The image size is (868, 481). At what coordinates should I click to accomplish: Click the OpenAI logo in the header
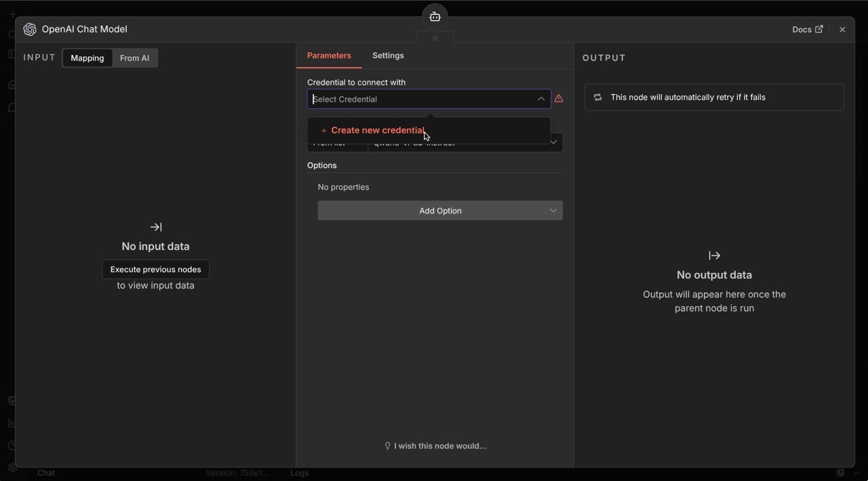pyautogui.click(x=30, y=29)
